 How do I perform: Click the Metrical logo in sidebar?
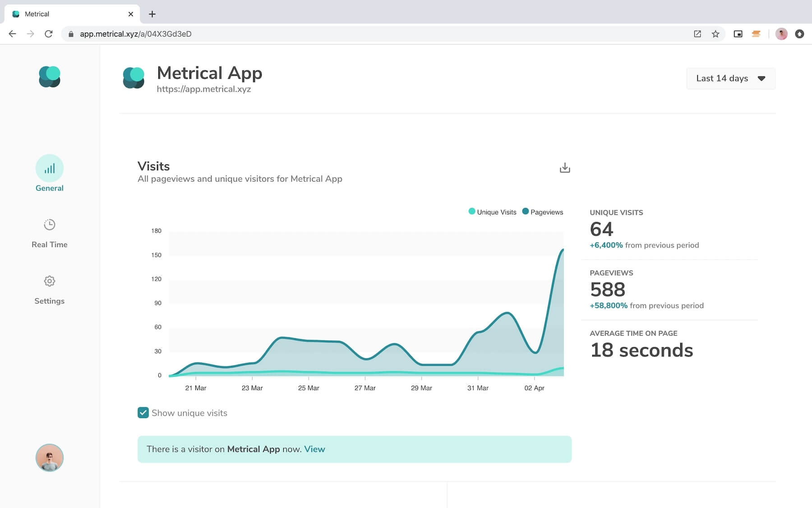[50, 77]
